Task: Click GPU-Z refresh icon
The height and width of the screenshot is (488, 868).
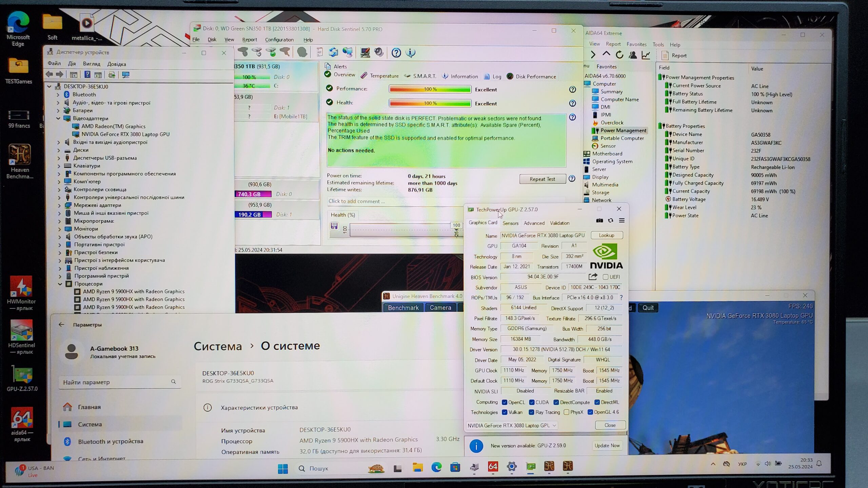Action: [x=611, y=221]
